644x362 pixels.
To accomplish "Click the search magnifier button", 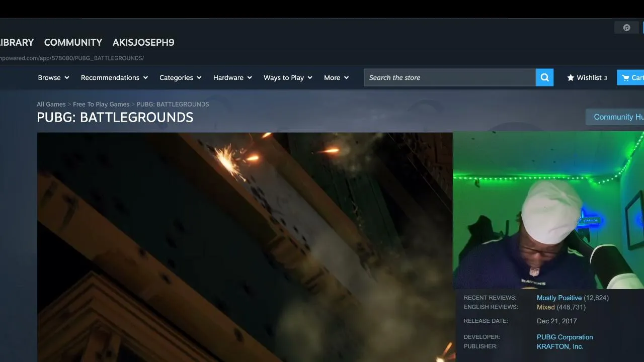I will (544, 77).
